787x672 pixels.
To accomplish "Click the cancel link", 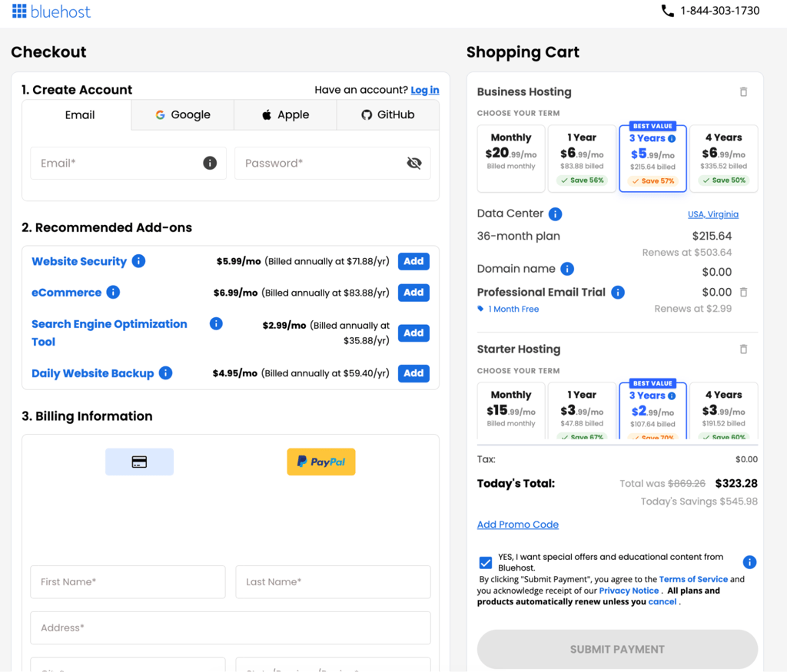I will coord(662,602).
